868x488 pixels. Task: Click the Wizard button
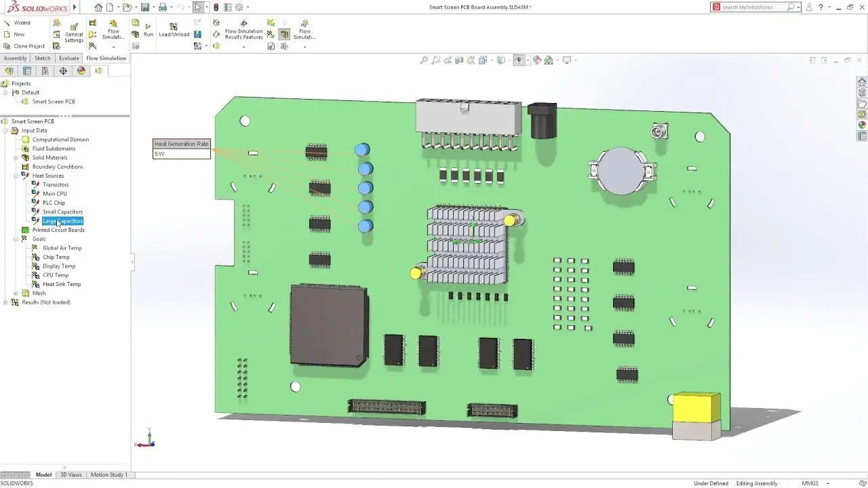(x=17, y=22)
